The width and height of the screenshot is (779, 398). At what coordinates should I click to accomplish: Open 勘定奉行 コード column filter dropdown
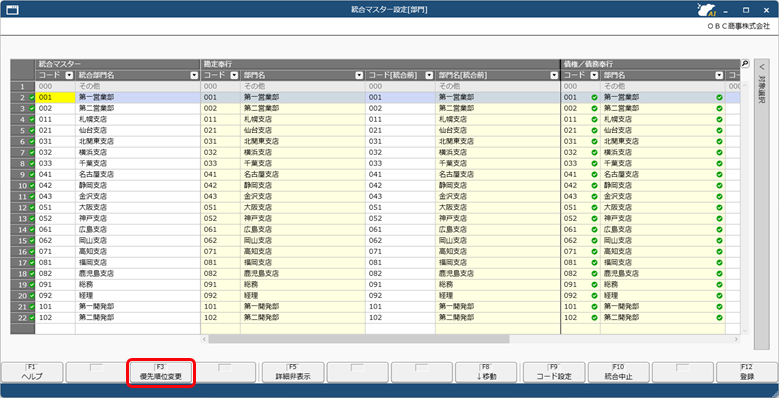coord(234,76)
